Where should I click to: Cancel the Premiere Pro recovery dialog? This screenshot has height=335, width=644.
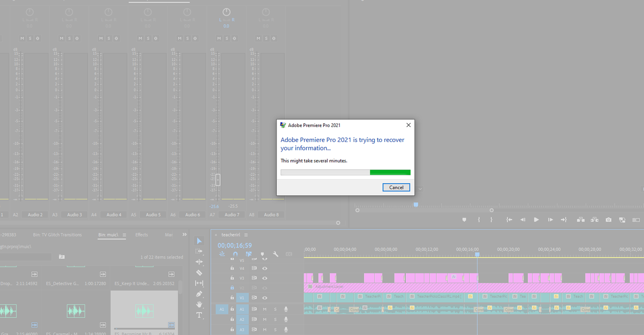pyautogui.click(x=397, y=188)
